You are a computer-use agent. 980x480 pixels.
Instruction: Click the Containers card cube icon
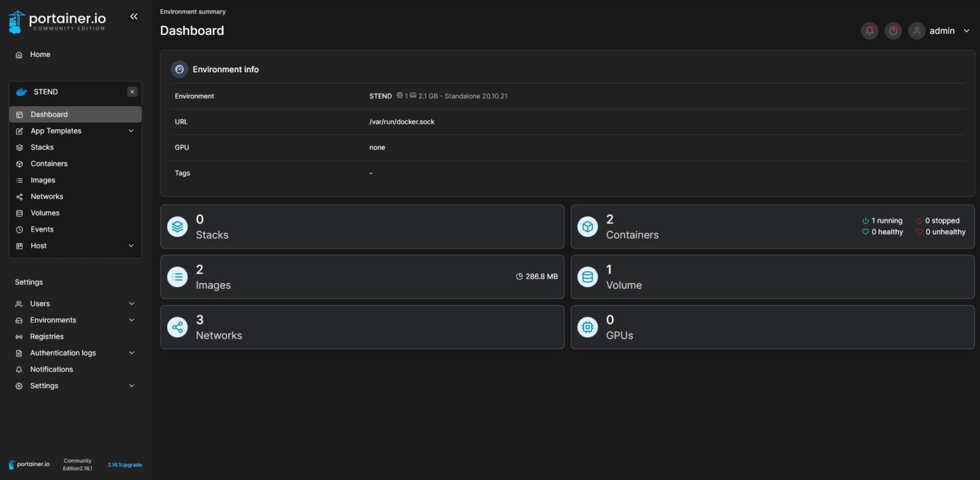pos(587,227)
